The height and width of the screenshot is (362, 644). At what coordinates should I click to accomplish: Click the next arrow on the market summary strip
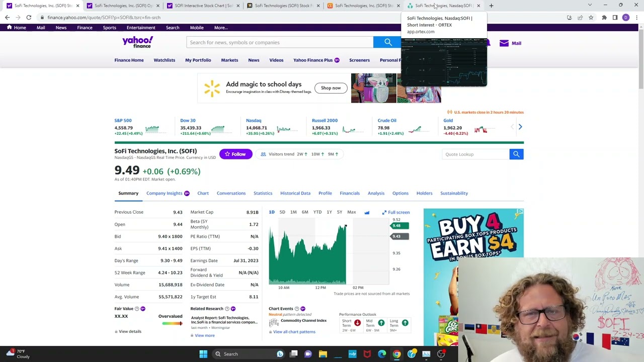pyautogui.click(x=520, y=127)
